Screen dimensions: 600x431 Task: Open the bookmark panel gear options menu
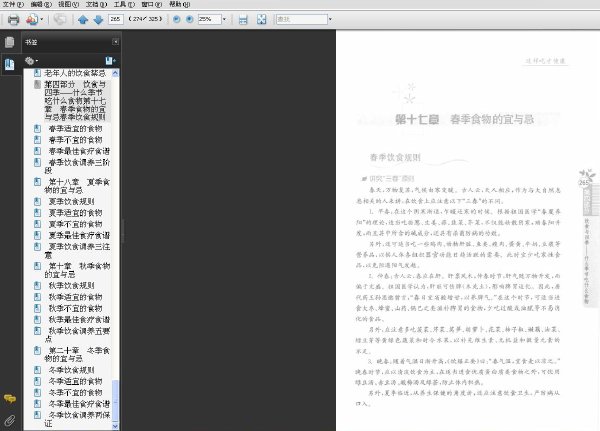[x=31, y=60]
